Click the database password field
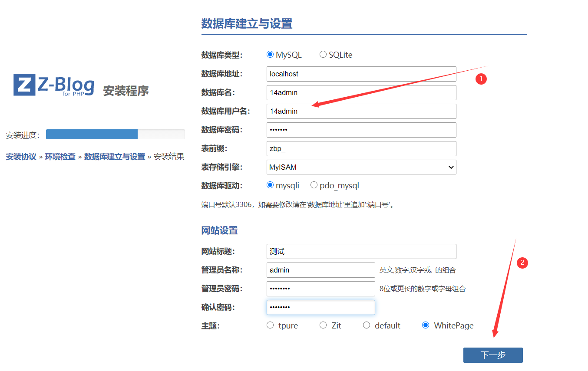Image resolution: width=588 pixels, height=371 pixels. coord(361,130)
